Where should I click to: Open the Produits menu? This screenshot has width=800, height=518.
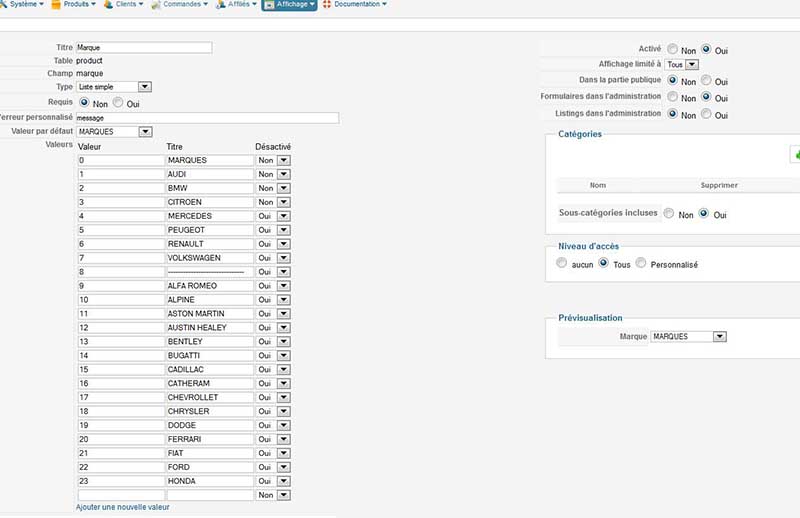tap(74, 4)
